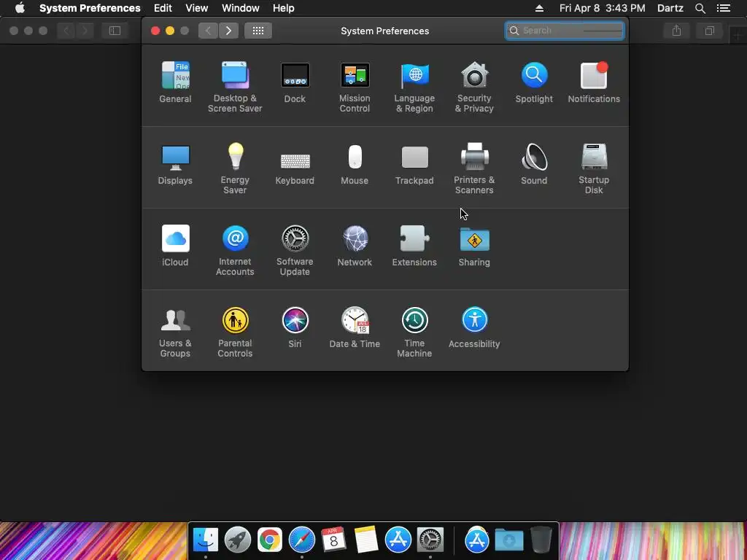Viewport: 747px width, 560px height.
Task: Click the back arrow in System Preferences
Action: (x=208, y=31)
